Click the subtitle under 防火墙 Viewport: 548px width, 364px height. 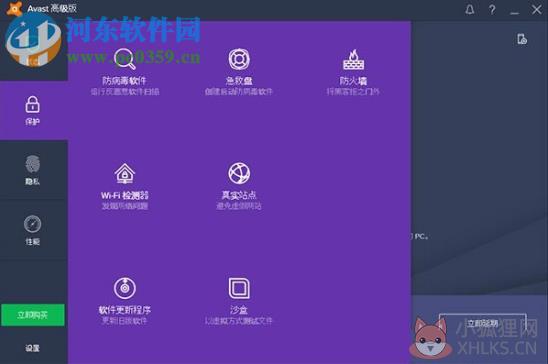click(353, 92)
